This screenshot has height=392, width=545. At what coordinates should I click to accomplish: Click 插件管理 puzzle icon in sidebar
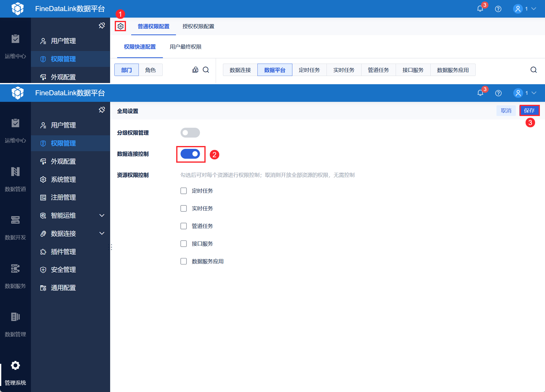[x=43, y=252]
